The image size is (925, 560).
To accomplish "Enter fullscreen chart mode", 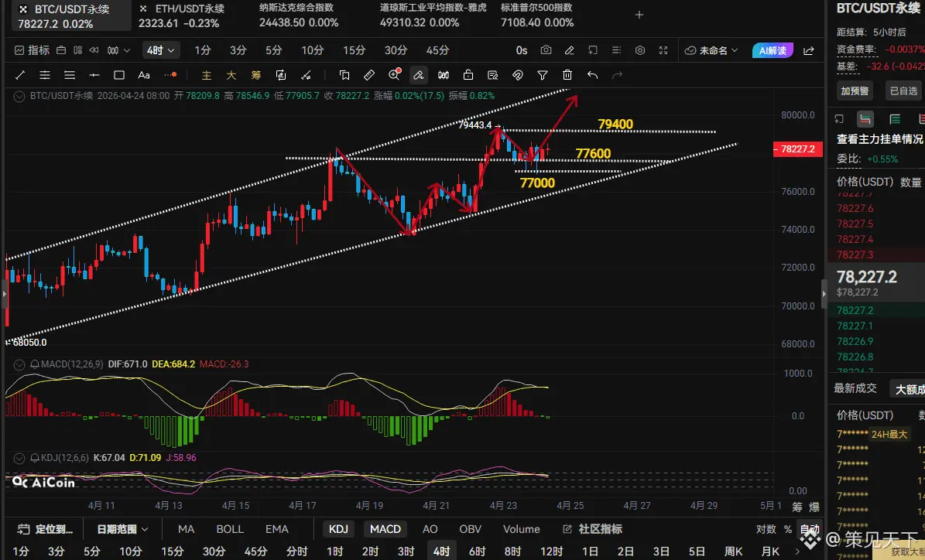I will coord(663,50).
